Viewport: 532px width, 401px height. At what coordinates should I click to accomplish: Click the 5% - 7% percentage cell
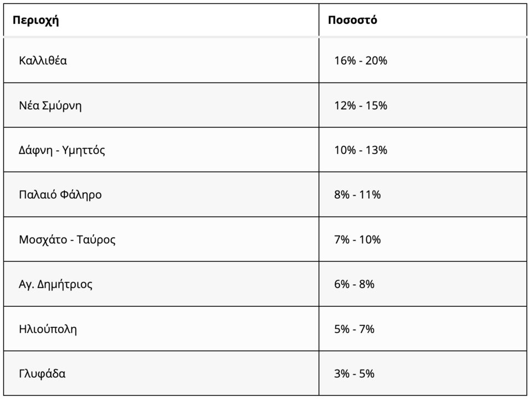point(354,330)
